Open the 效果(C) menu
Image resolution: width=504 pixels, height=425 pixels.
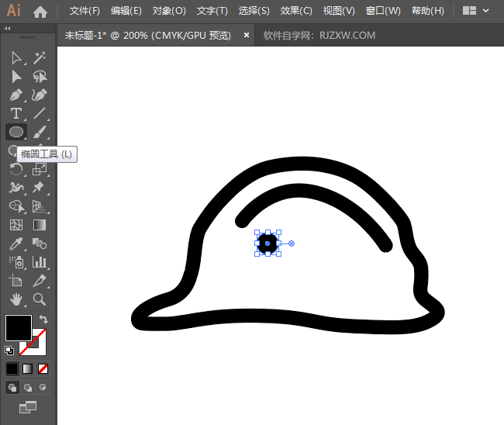pos(296,11)
